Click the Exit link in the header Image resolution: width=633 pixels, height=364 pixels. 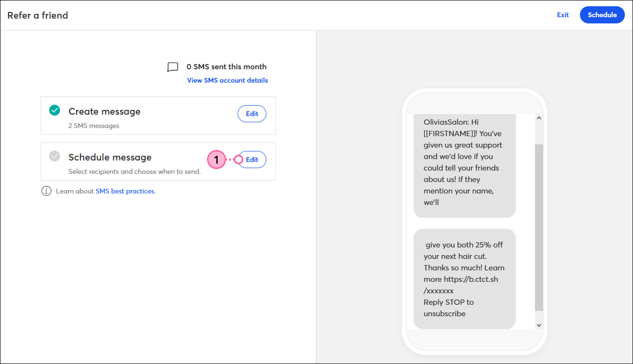click(x=563, y=15)
